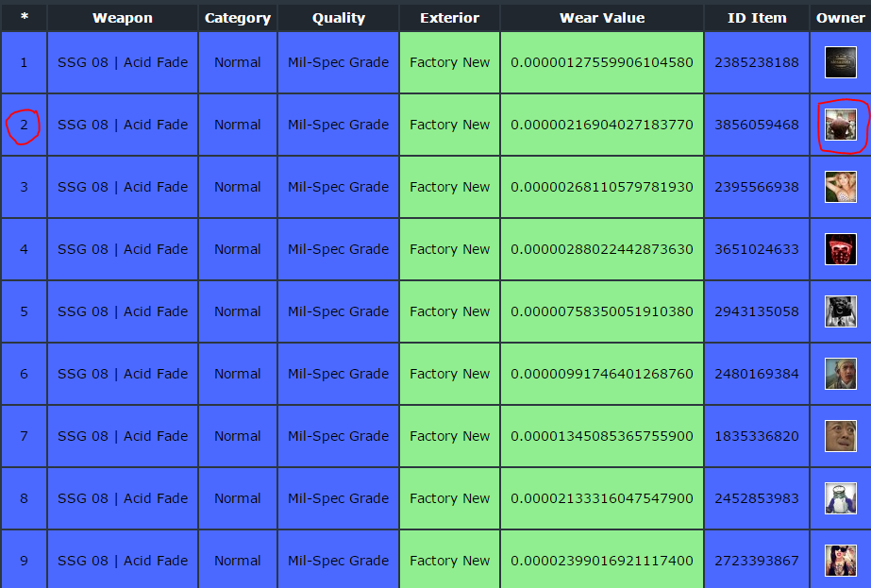Select wear value 0.0000216904027183770
Screen dimensions: 871x588
tap(602, 125)
